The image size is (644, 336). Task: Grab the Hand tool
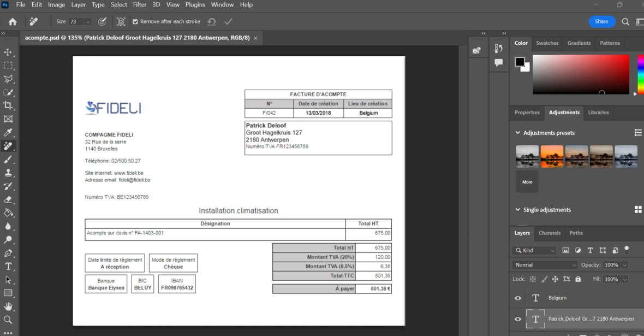(8, 305)
